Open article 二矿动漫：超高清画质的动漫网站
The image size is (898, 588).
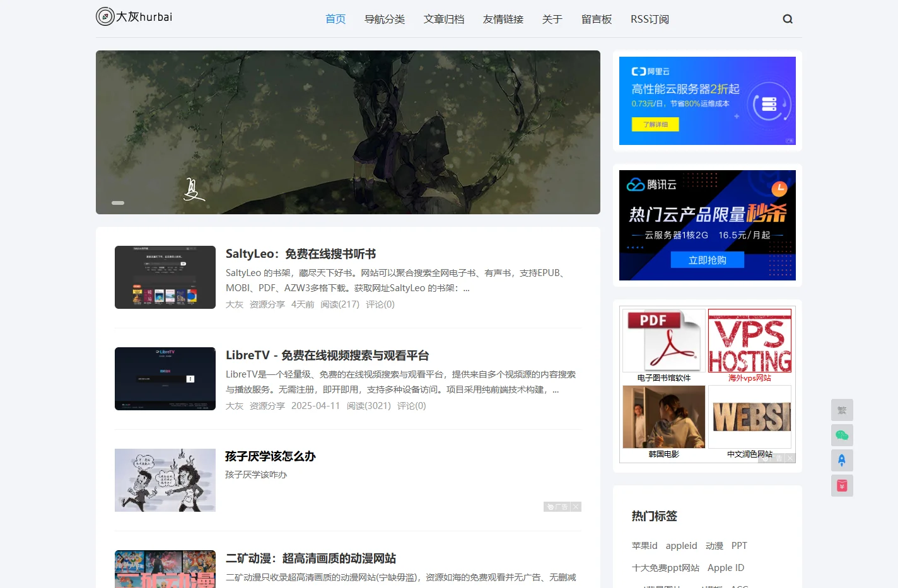(x=311, y=558)
